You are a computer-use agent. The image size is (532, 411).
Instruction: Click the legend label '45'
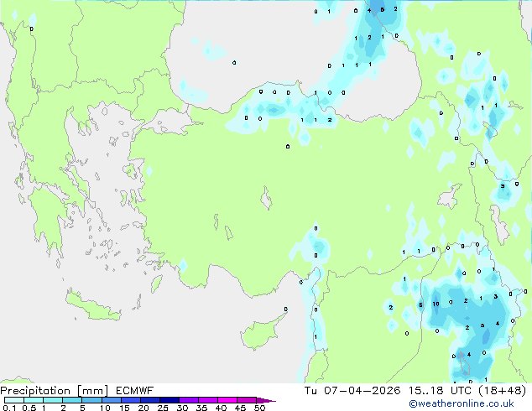click(240, 408)
